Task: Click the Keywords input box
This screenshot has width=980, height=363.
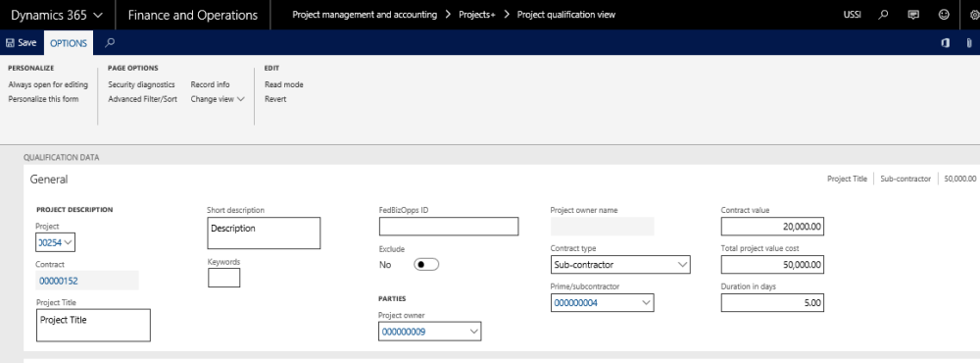Action: pyautogui.click(x=223, y=278)
